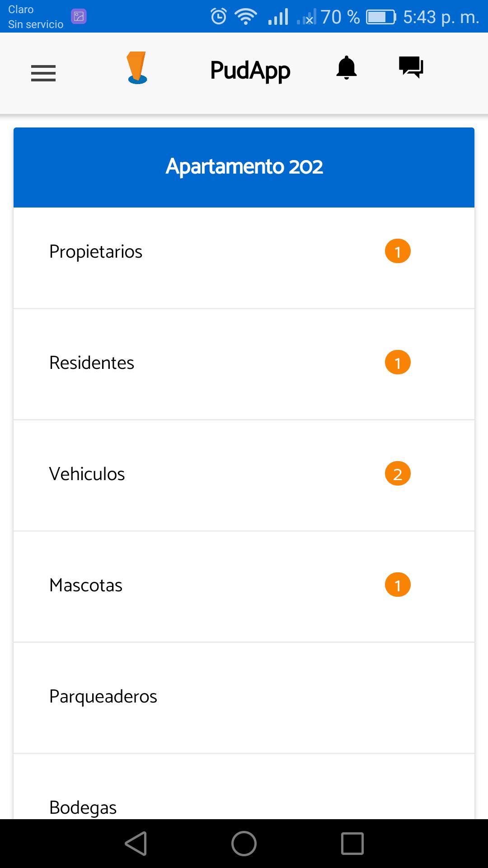488x868 pixels.
Task: Tap the purple screenshot notification icon
Action: coord(79,17)
